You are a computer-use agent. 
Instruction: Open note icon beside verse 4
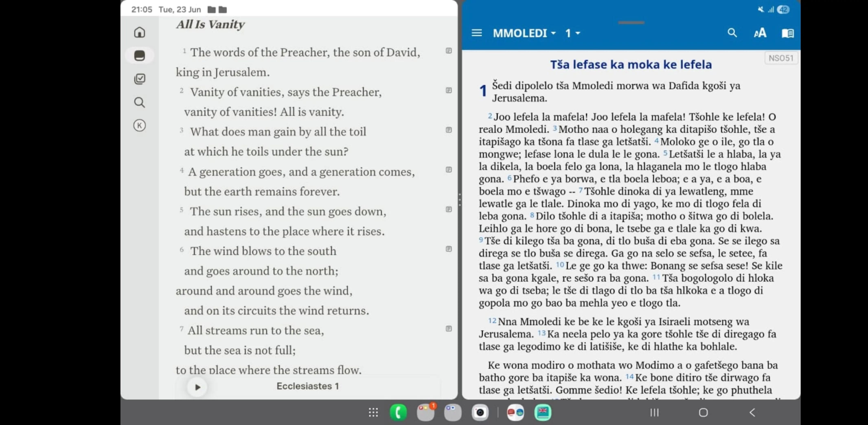pos(448,170)
